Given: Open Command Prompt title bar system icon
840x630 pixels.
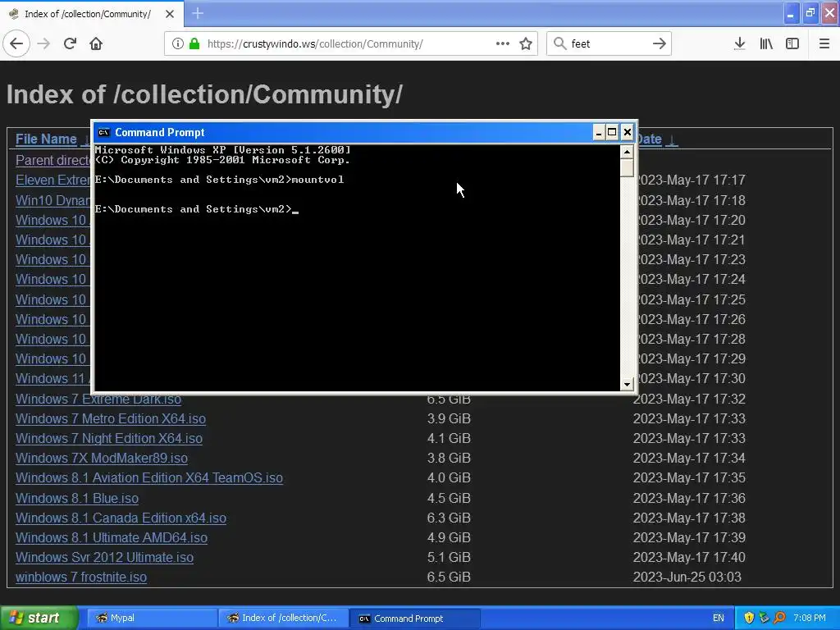Looking at the screenshot, I should click(x=104, y=132).
